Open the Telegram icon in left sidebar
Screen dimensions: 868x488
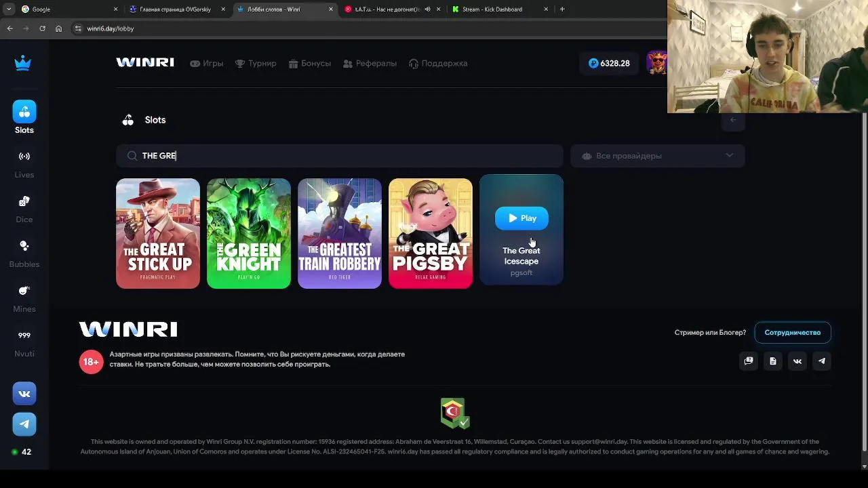24,424
